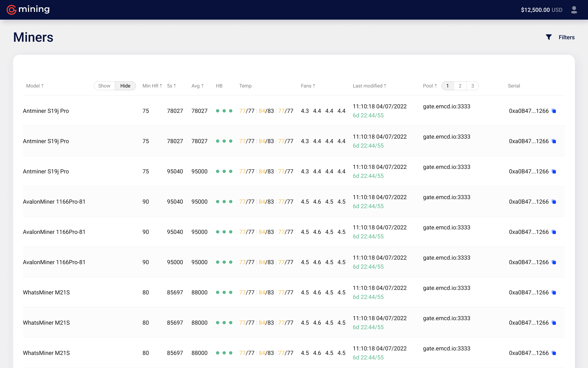
Task: Copy serial of first Antminer S19j Pro row
Action: [x=554, y=111]
